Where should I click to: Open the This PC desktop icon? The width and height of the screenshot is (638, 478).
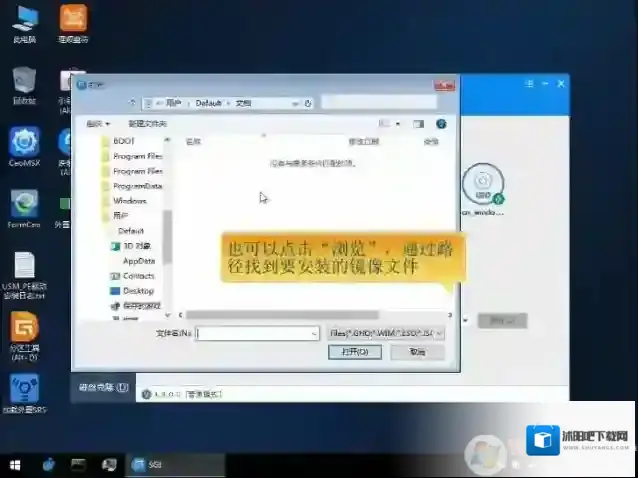tap(24, 20)
